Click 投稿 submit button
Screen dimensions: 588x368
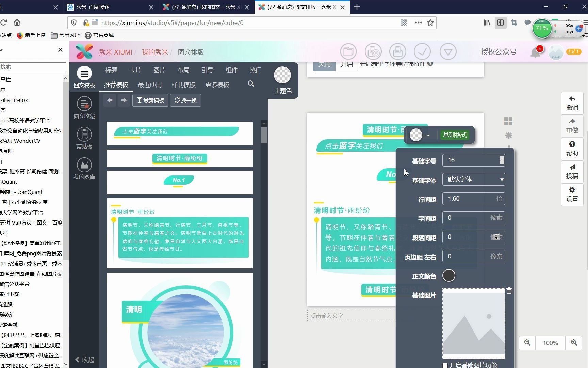coord(572,171)
